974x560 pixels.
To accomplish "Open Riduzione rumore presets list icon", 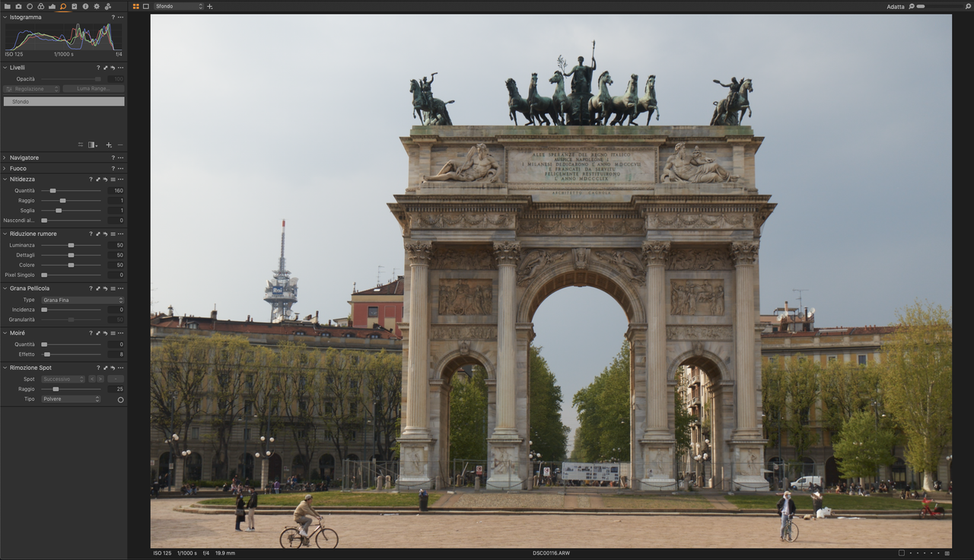I will click(x=113, y=234).
